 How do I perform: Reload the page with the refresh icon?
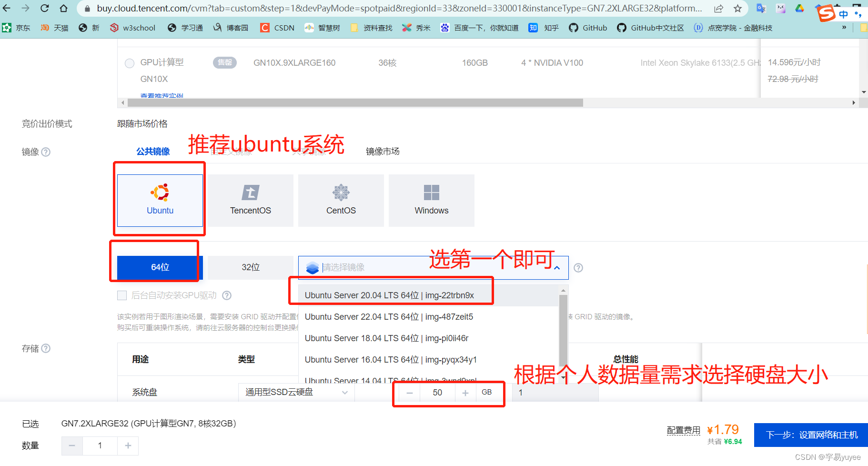click(45, 8)
